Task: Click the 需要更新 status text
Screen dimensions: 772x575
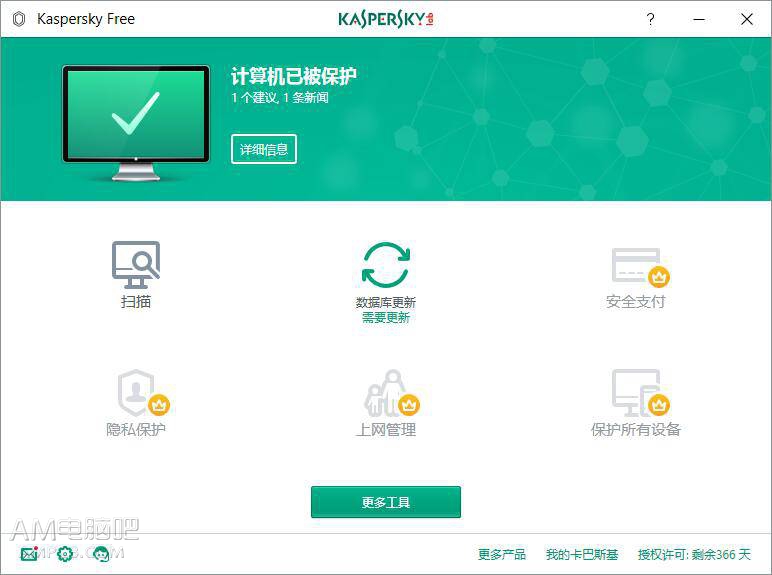Action: pyautogui.click(x=386, y=318)
